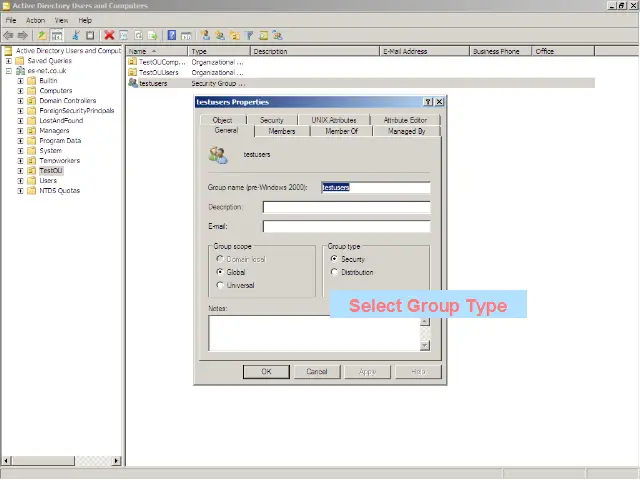This screenshot has width=640, height=480.
Task: Open Properties toolbar icon
Action: 124,36
